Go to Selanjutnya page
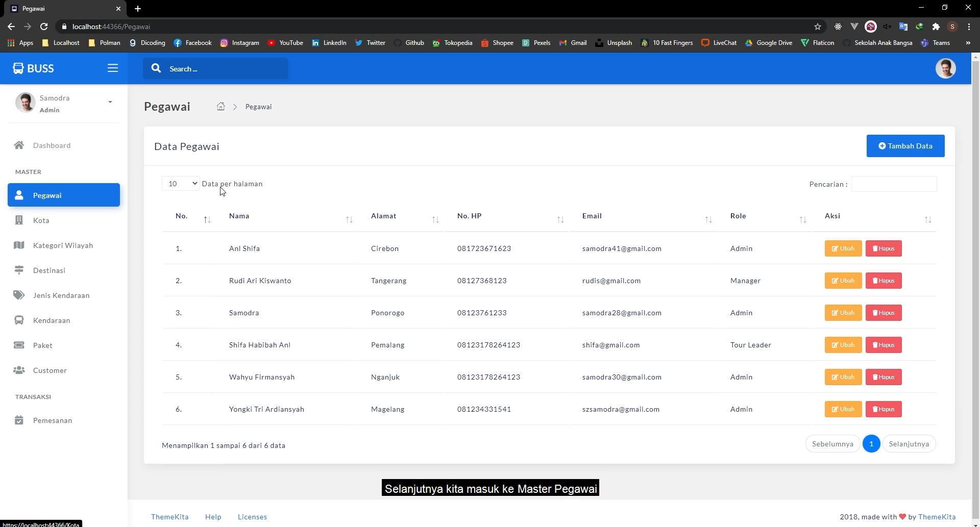This screenshot has height=527, width=980. 909,444
